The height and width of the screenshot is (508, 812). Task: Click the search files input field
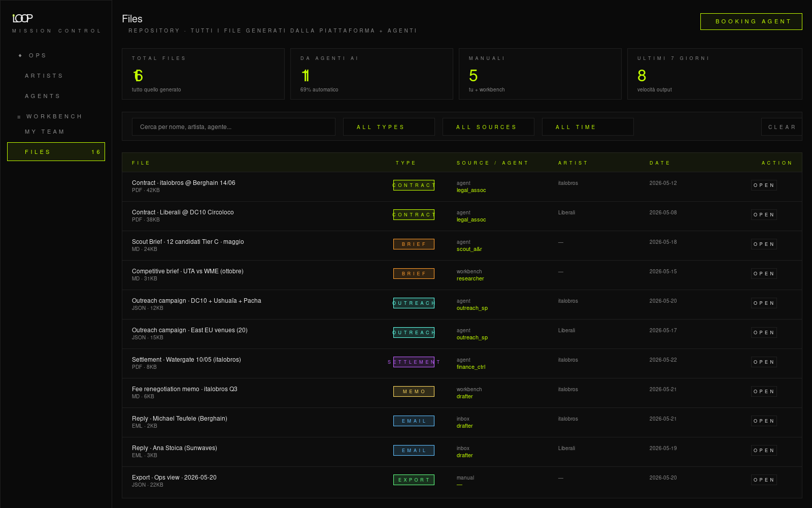click(233, 127)
